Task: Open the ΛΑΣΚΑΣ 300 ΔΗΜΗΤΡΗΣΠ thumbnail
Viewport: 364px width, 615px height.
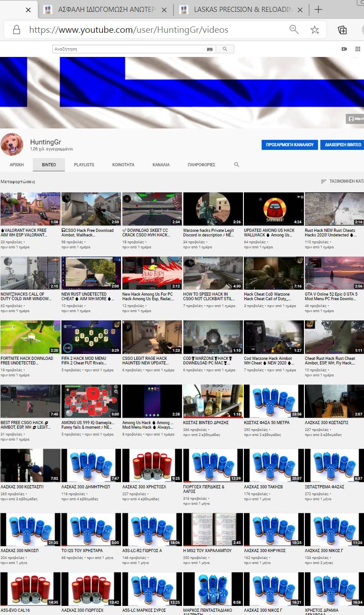Action: tap(91, 466)
